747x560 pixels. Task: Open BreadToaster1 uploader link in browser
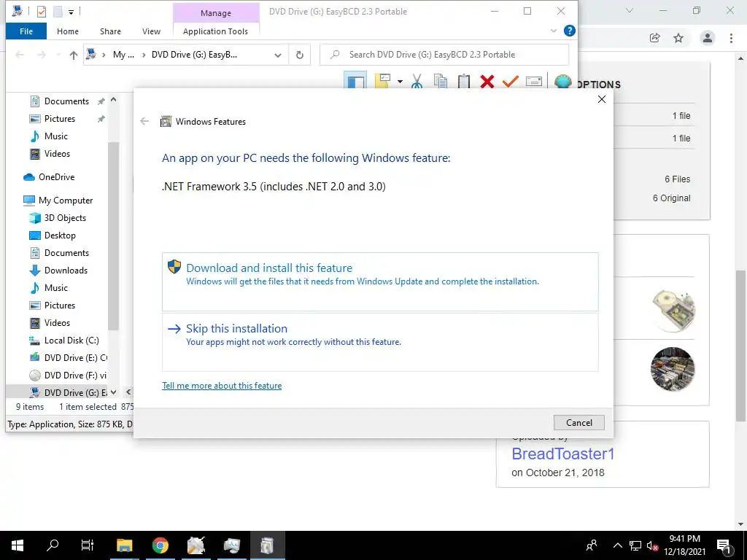pyautogui.click(x=563, y=454)
